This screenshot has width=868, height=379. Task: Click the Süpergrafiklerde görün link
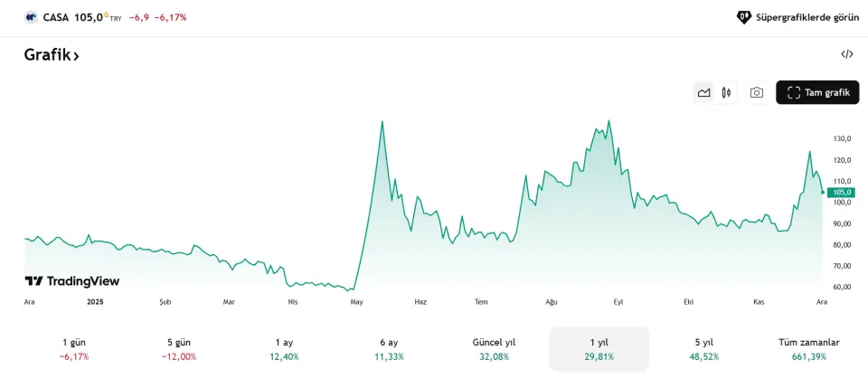[x=807, y=17]
